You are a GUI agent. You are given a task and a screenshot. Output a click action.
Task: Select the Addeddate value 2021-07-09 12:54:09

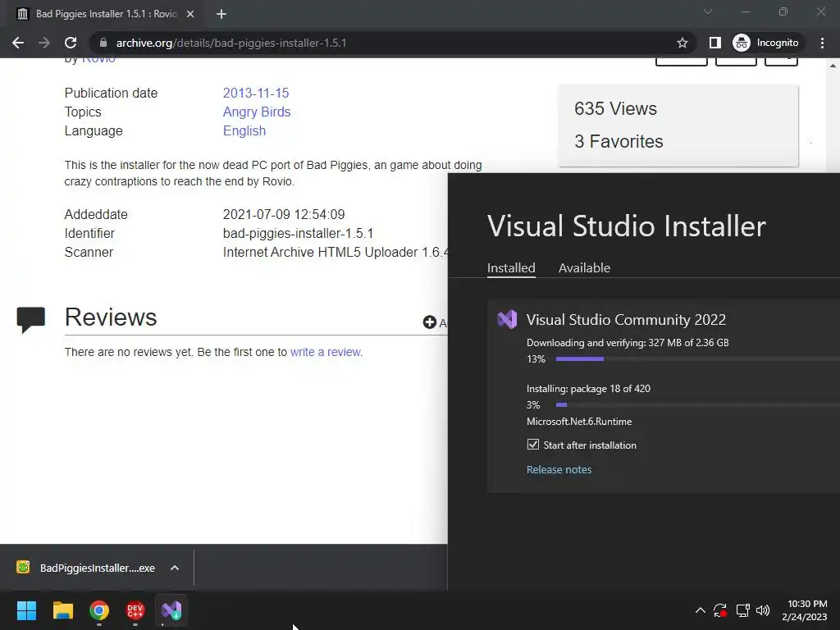284,214
